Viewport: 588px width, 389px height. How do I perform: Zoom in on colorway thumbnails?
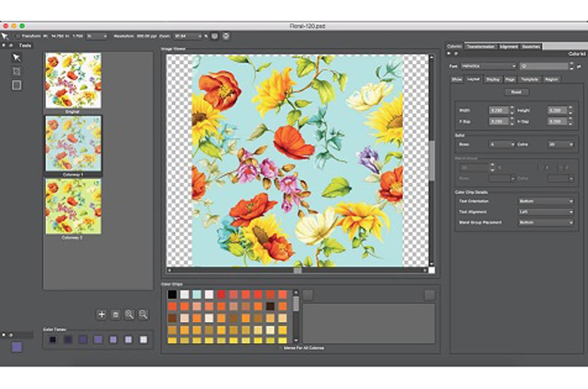click(x=129, y=314)
